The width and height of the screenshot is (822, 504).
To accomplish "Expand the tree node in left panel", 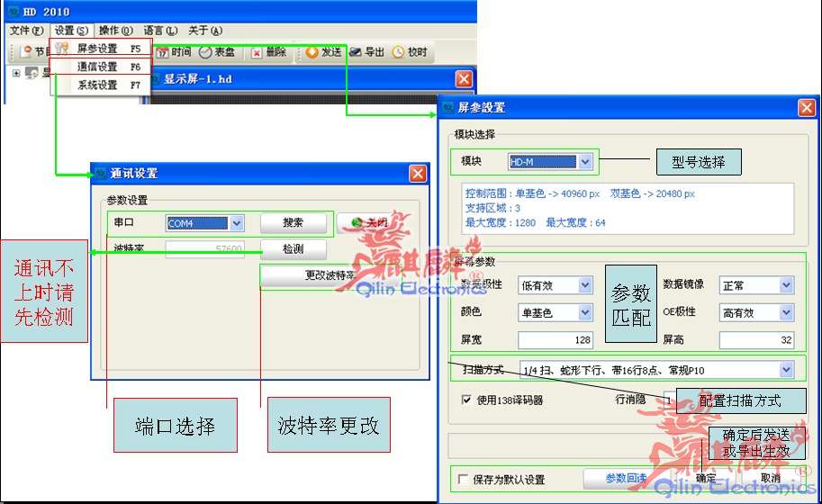I will [16, 73].
